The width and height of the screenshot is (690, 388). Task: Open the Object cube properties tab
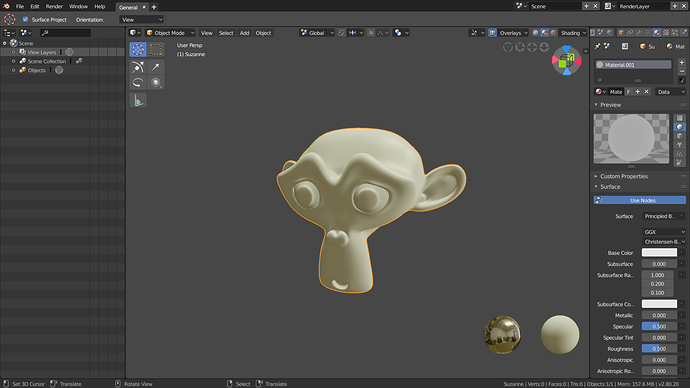tap(621, 33)
